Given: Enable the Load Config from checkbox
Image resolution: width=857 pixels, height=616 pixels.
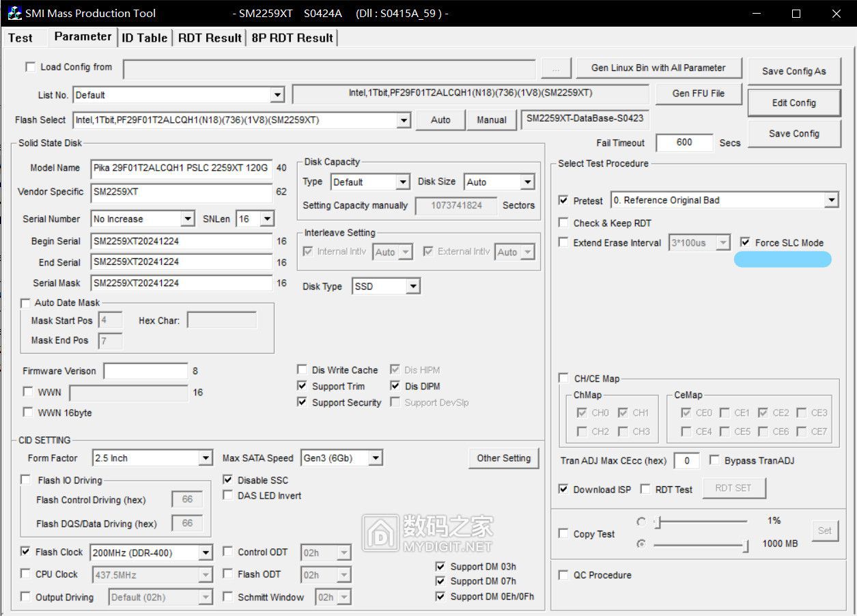Looking at the screenshot, I should 31,67.
